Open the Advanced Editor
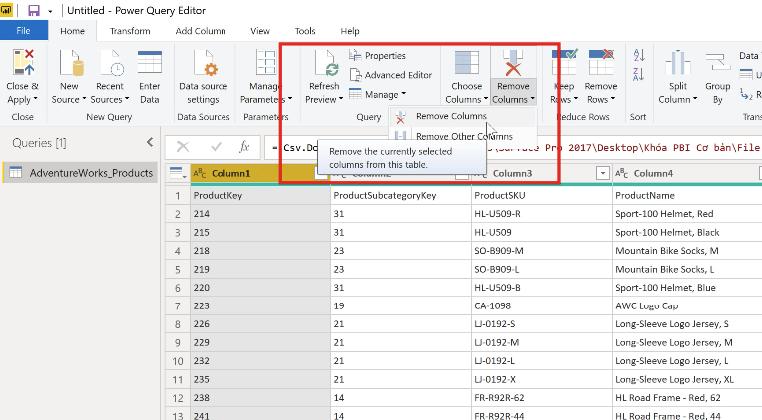Viewport: 762px width, 420px height. pyautogui.click(x=391, y=75)
